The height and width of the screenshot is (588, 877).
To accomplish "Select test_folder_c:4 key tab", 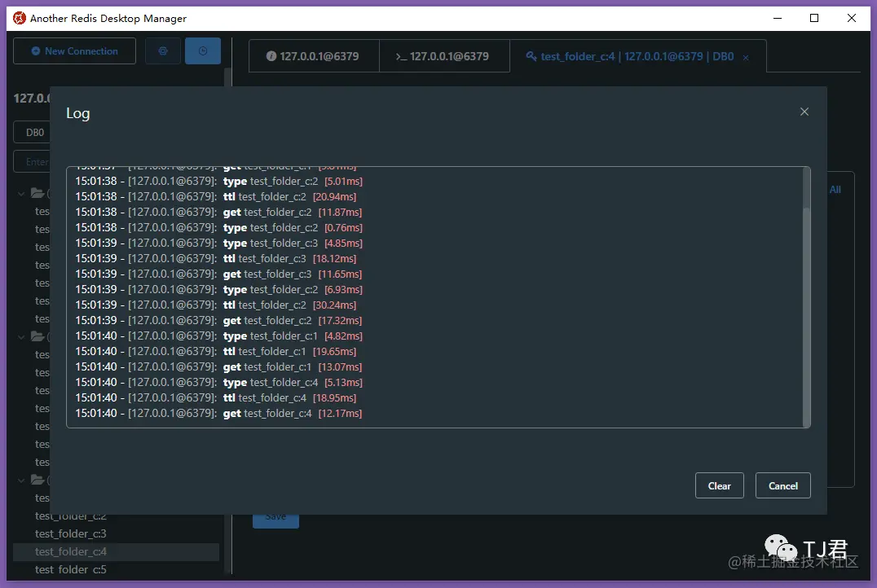I will point(637,56).
